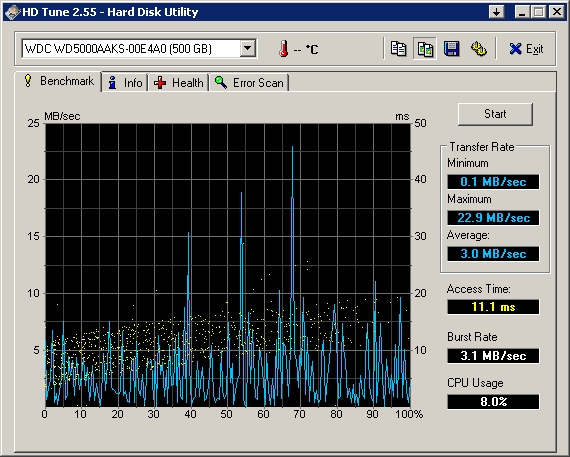This screenshot has width=570, height=457.
Task: Click the Access Time 11.1 ms field
Action: 493,307
